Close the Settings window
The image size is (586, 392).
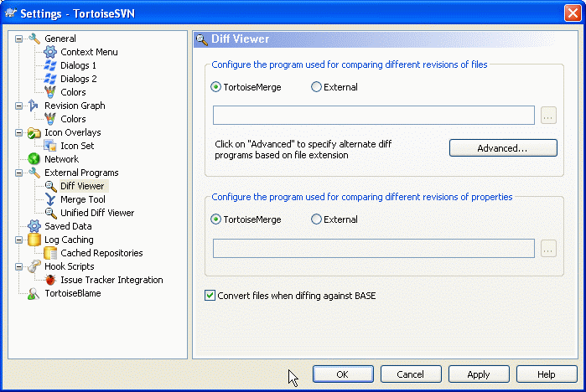[x=573, y=13]
